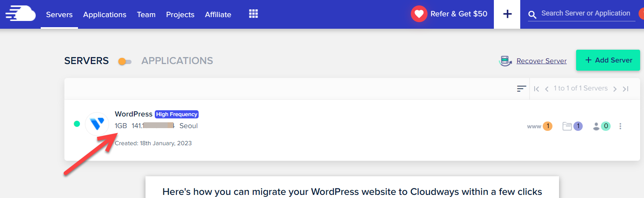Open the www applications count

coord(540,126)
